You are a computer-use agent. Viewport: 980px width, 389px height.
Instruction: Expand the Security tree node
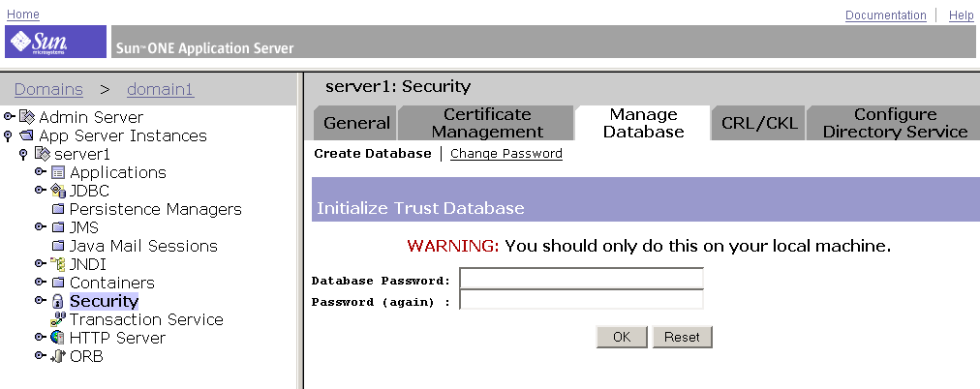pos(41,300)
